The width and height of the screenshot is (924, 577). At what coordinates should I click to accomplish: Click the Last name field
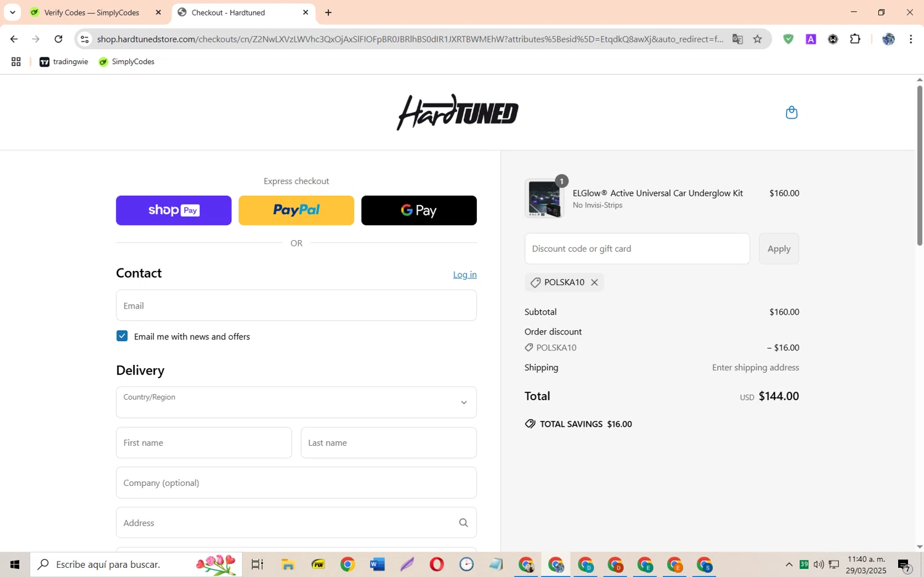pos(389,443)
